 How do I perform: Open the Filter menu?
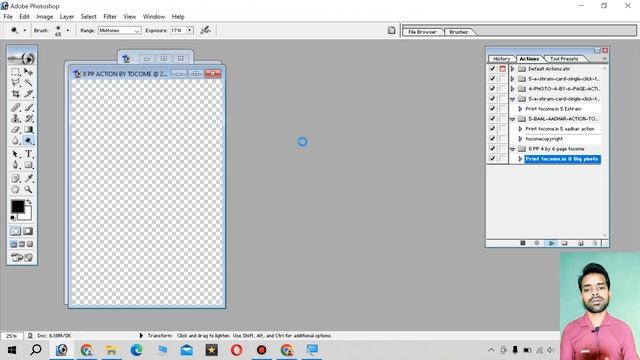[x=110, y=17]
